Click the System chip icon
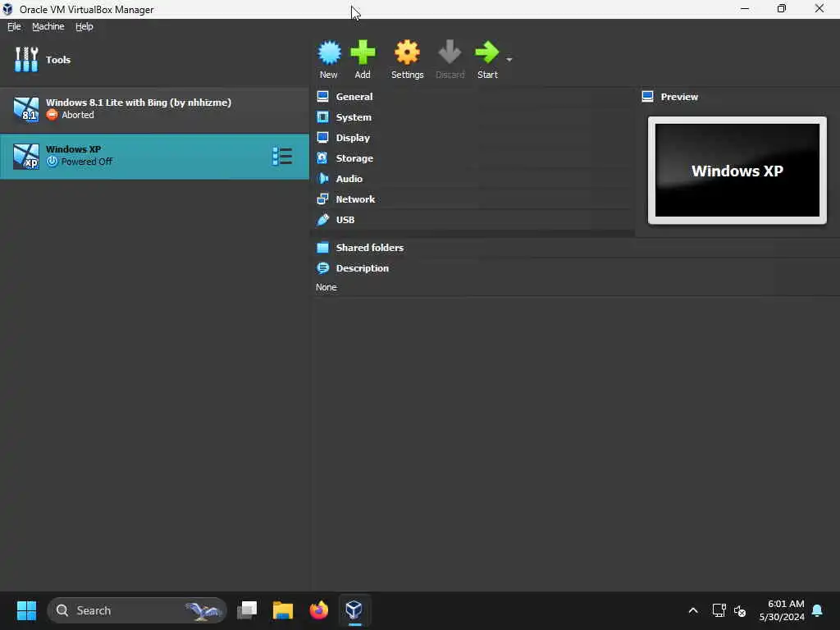 (322, 116)
